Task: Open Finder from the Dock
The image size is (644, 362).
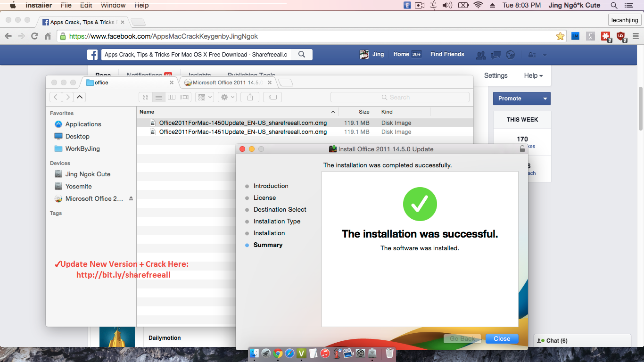Action: [255, 353]
